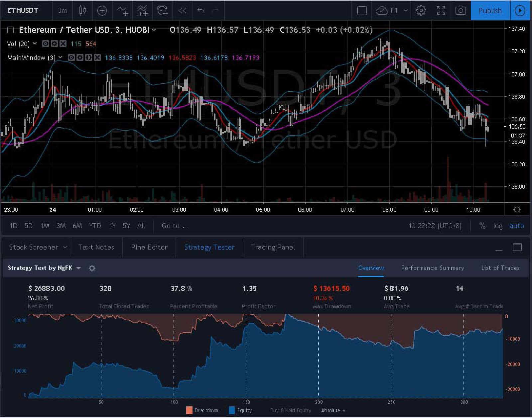
Task: Open Vol indicator settings gear
Action: tap(54, 44)
